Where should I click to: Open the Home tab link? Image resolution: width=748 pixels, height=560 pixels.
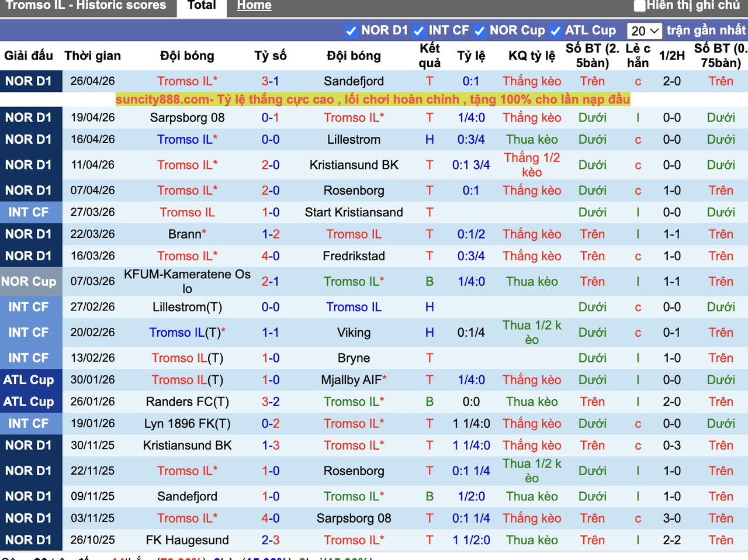point(254,5)
